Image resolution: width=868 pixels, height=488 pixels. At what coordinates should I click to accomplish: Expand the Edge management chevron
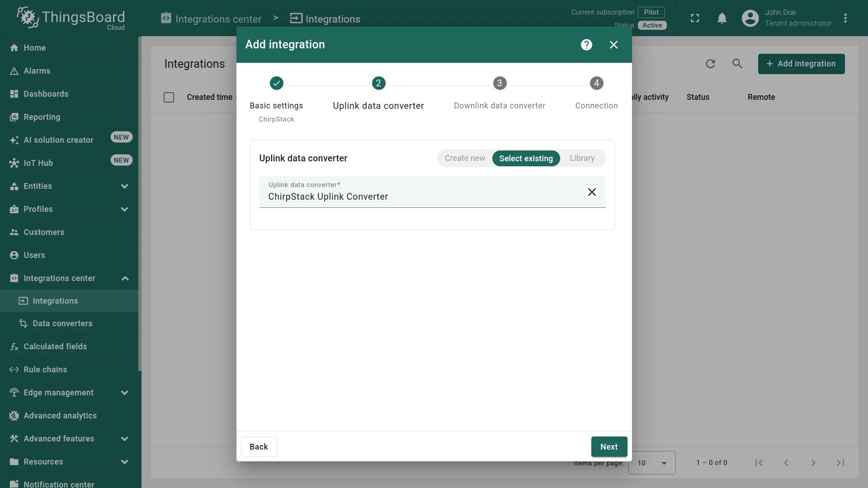[125, 393]
